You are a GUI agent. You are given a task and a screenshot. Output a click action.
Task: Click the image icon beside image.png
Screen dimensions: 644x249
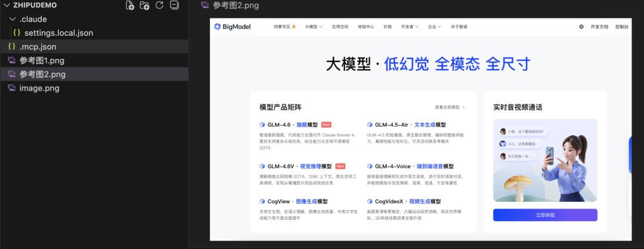12,88
